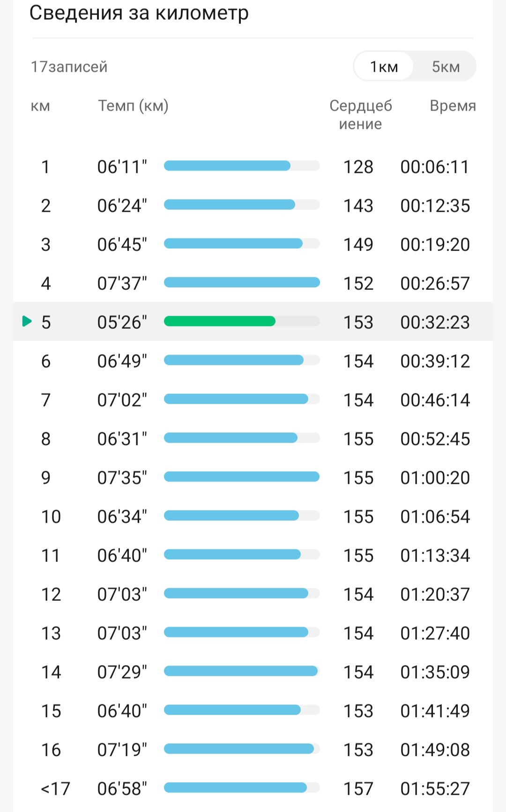Screen dimensions: 506x812
Task: Select the kilometer 1 row with pace 06'11"
Action: click(253, 166)
